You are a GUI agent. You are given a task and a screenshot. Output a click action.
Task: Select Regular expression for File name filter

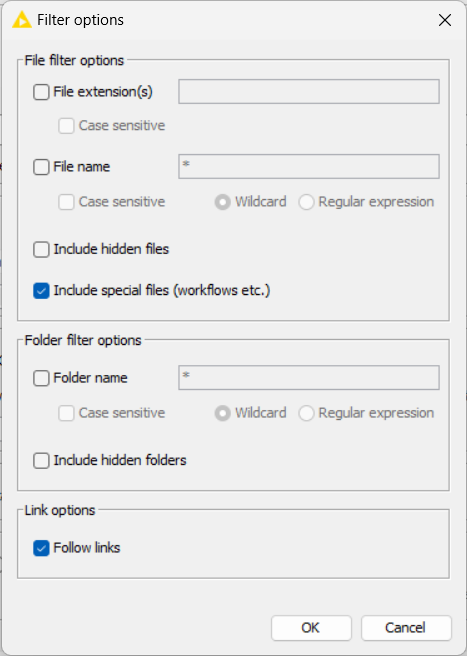(306, 202)
